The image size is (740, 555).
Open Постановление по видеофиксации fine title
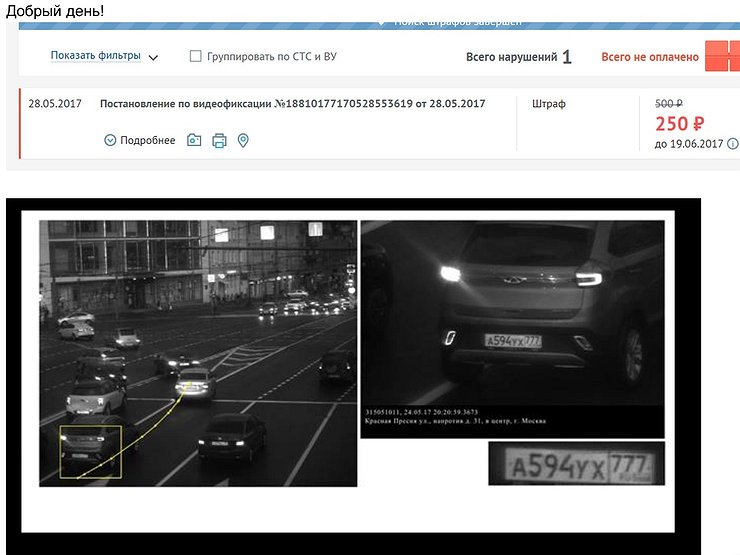click(293, 103)
